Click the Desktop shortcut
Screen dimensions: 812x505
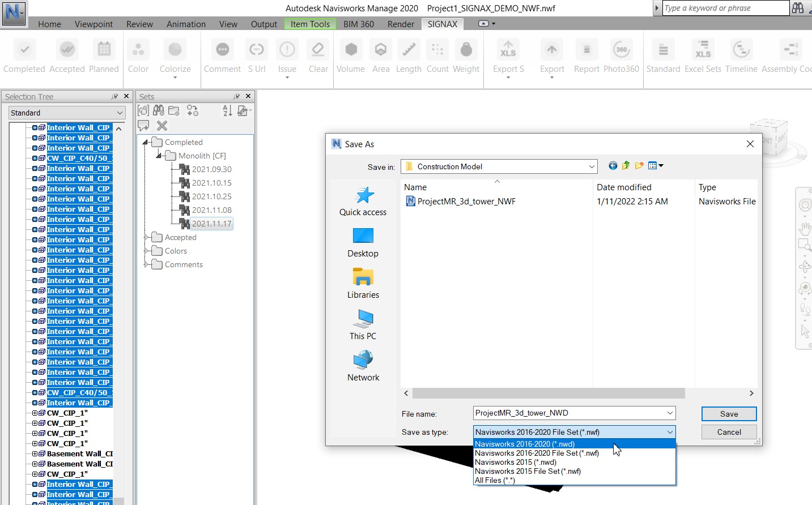(363, 243)
